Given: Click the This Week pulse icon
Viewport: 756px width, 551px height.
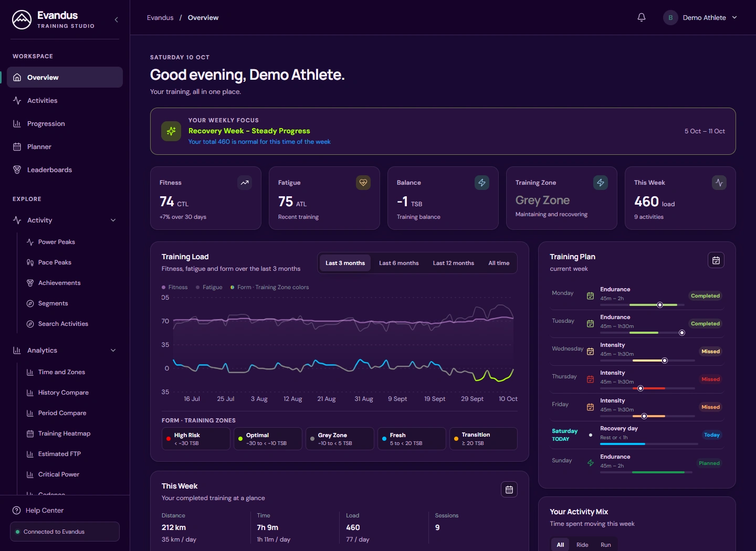Looking at the screenshot, I should coord(719,183).
